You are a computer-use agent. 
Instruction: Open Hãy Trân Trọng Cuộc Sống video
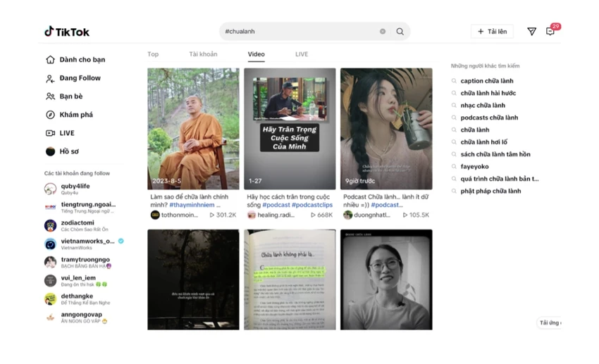pyautogui.click(x=290, y=129)
